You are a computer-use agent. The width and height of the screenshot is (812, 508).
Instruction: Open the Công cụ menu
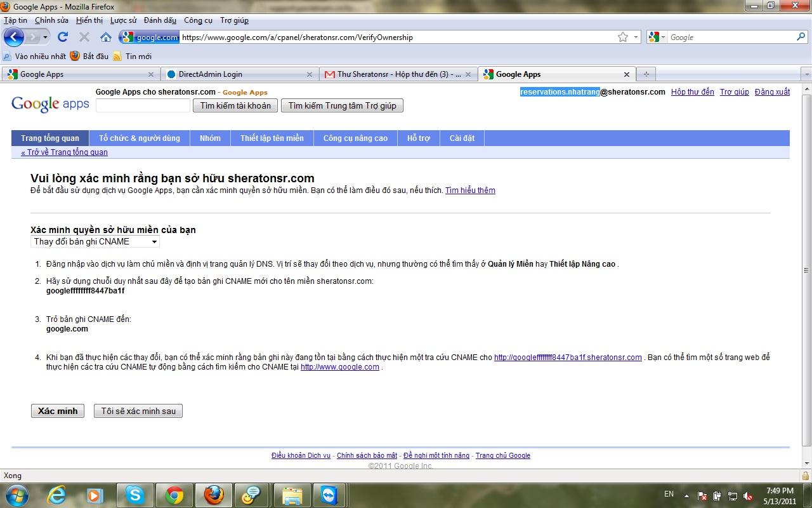pos(198,20)
